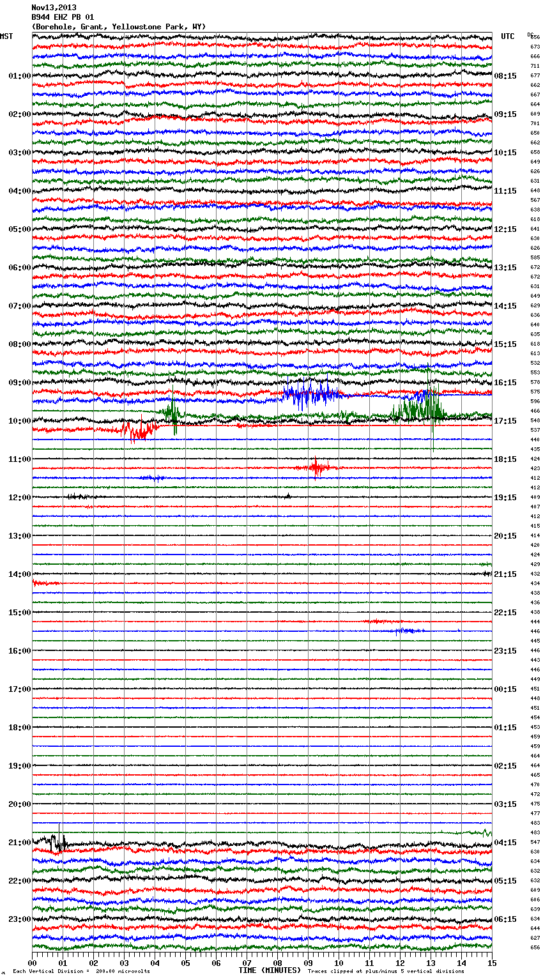Click the 00:15 UTC time label

(x=505, y=689)
